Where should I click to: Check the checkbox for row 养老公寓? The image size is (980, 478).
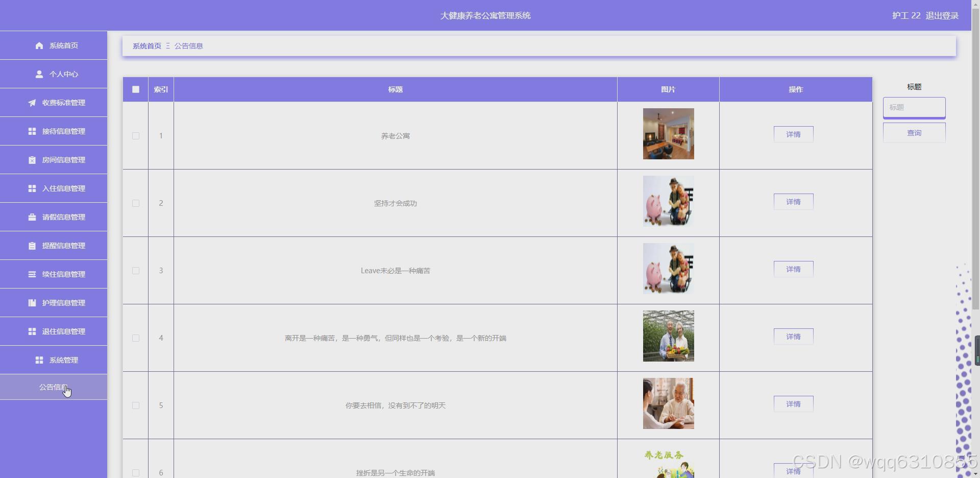136,136
